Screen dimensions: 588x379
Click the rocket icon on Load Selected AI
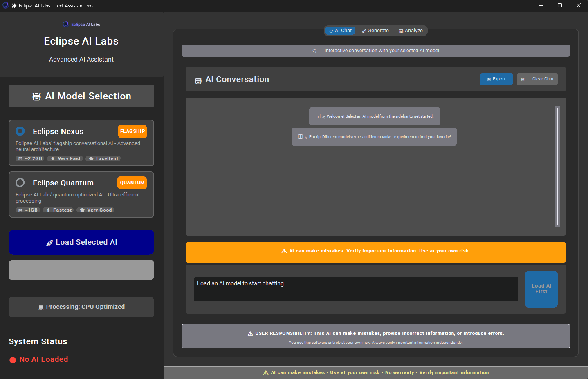[49, 243]
